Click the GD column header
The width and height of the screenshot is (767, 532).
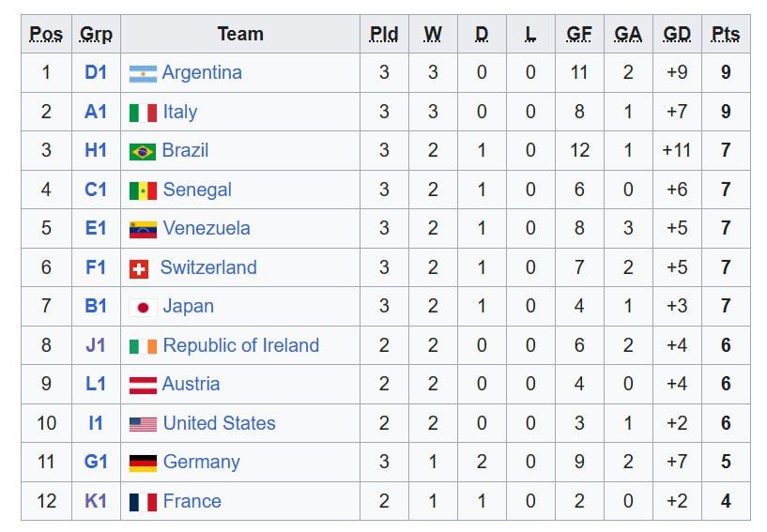click(677, 34)
